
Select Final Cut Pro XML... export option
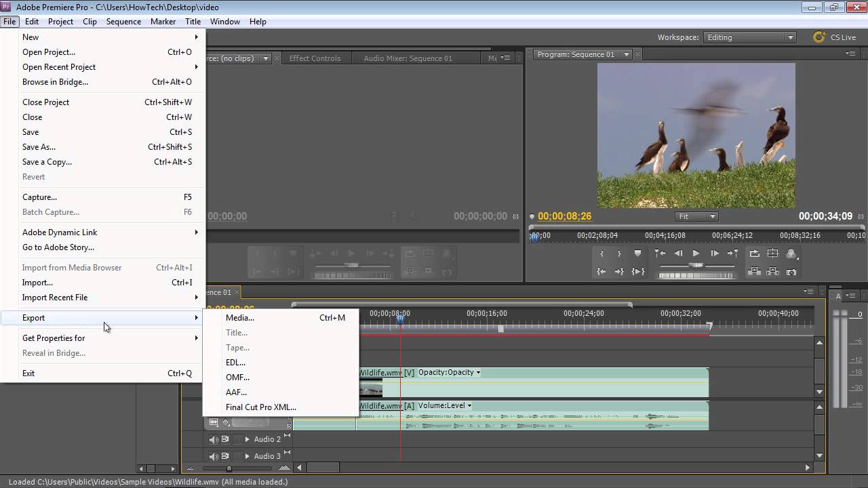click(261, 407)
